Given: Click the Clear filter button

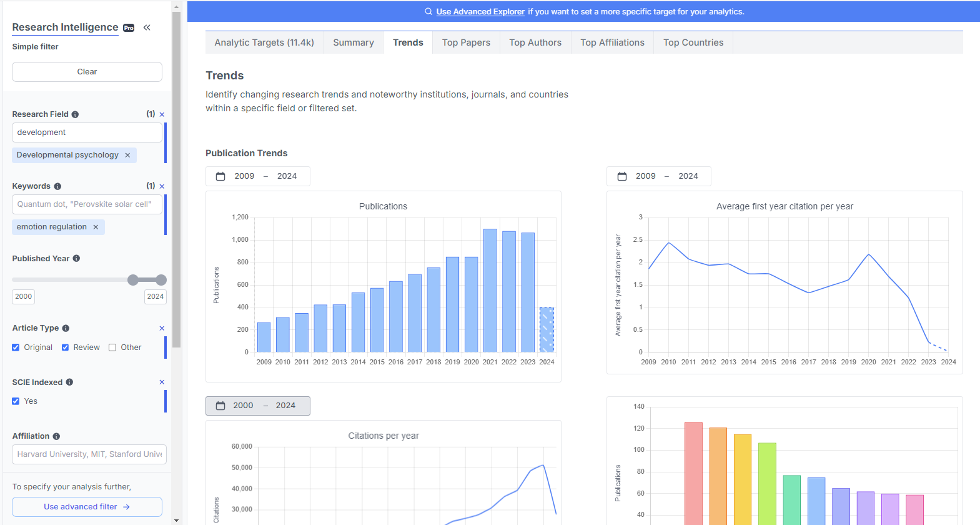Looking at the screenshot, I should coord(87,72).
